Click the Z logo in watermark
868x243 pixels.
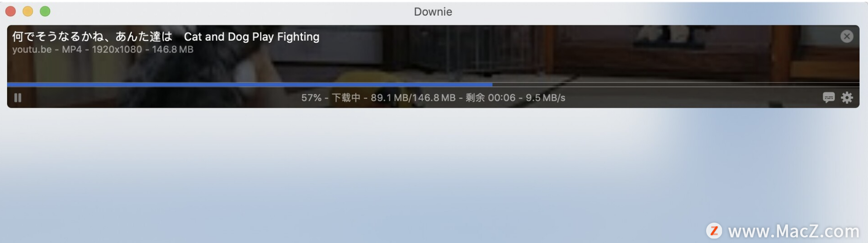click(714, 231)
